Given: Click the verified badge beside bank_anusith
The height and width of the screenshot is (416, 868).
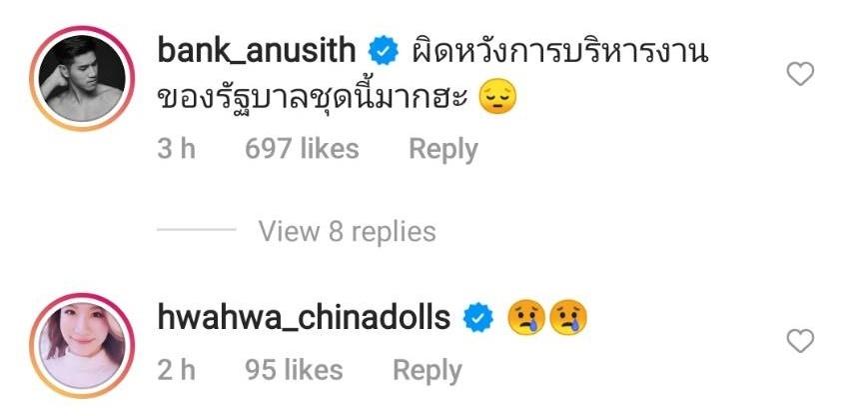Looking at the screenshot, I should click(384, 51).
